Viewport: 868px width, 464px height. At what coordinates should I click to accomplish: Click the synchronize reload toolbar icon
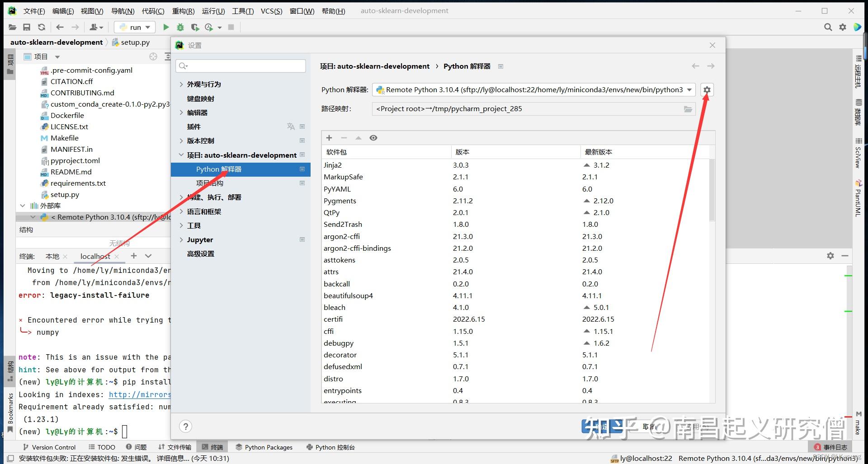[x=42, y=27]
